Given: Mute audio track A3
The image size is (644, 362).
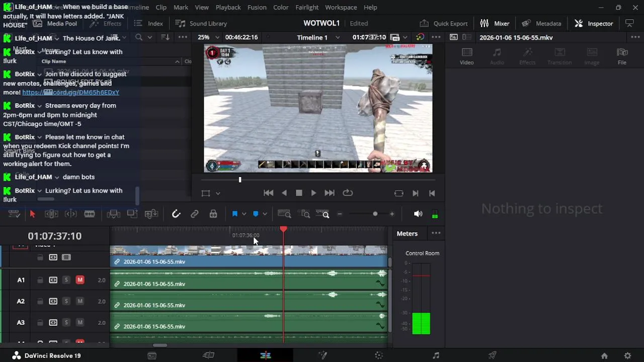Looking at the screenshot, I should click(x=80, y=322).
